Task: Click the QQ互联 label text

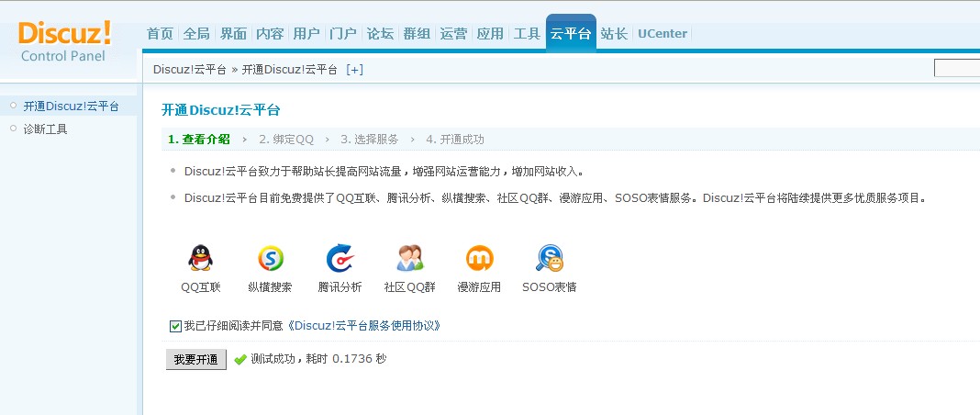Action: click(x=201, y=287)
